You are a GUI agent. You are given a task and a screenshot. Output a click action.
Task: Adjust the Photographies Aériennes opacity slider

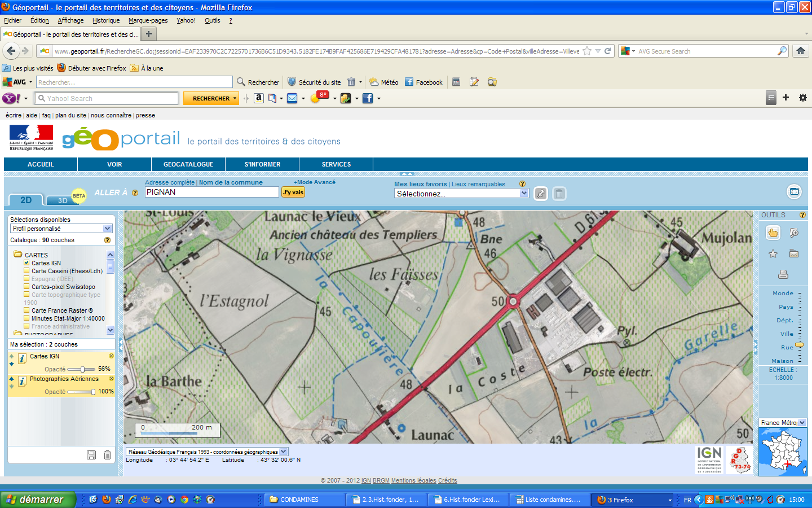[x=93, y=392]
